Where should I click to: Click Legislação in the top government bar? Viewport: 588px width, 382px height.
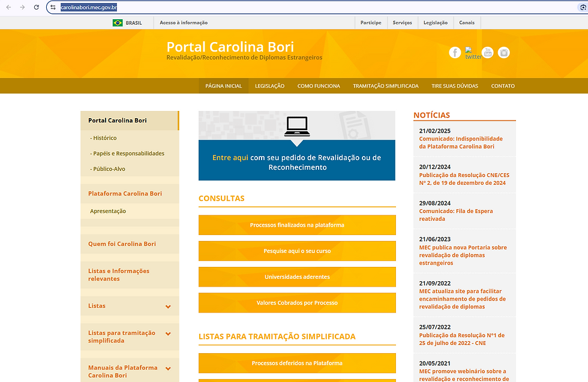pos(436,23)
